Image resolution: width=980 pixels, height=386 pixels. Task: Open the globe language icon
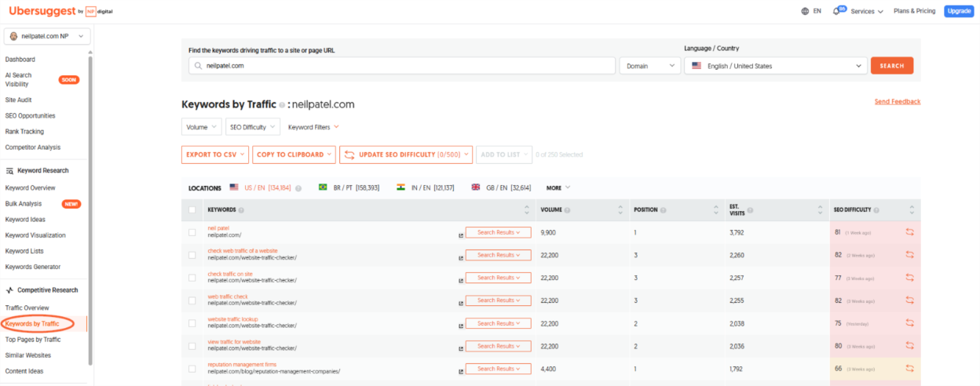[805, 11]
